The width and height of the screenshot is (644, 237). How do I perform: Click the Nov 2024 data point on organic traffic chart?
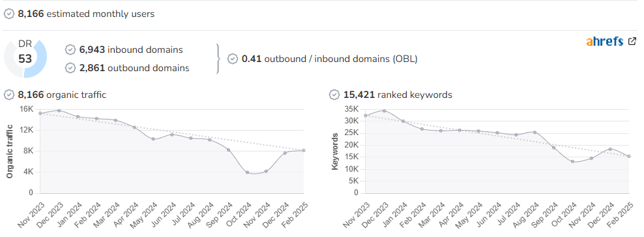pos(266,171)
